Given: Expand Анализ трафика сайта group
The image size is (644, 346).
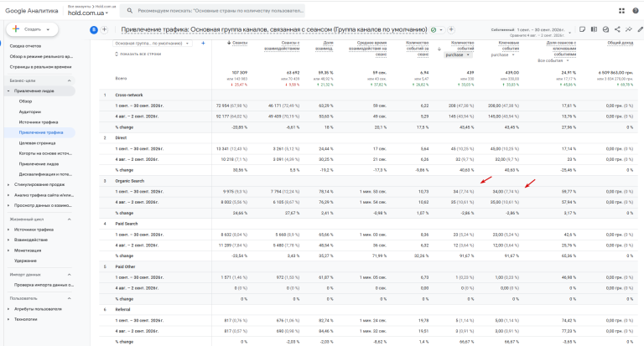Looking at the screenshot, I should coord(8,195).
